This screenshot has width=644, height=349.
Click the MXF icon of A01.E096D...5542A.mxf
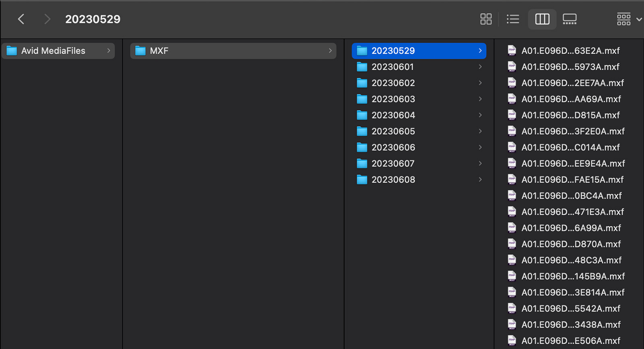pos(512,309)
